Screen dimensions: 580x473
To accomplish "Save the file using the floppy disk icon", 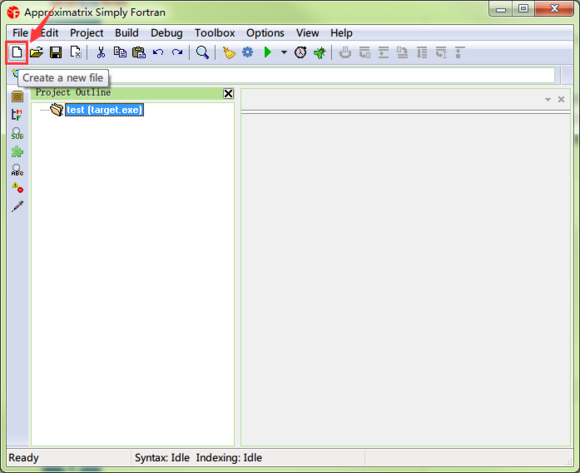I will click(56, 53).
